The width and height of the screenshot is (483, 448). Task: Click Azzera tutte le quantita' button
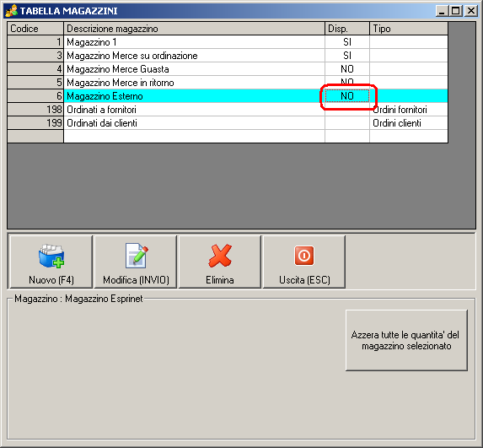406,340
